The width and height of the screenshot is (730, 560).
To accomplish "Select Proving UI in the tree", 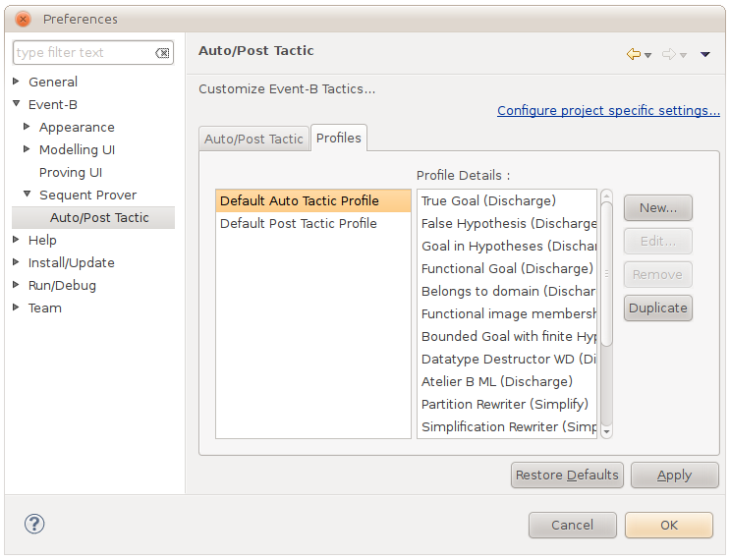I will point(71,172).
